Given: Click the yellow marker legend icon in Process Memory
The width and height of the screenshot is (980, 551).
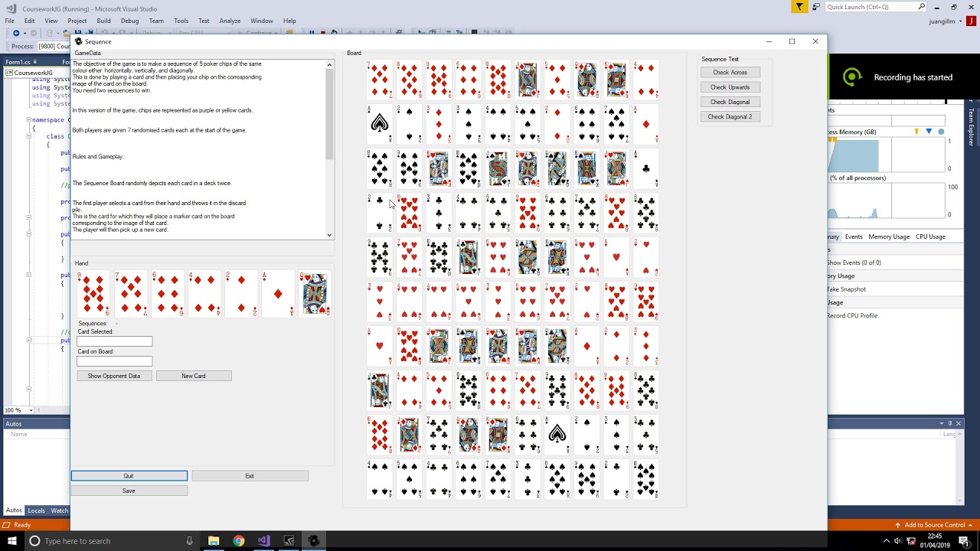Looking at the screenshot, I should (916, 132).
